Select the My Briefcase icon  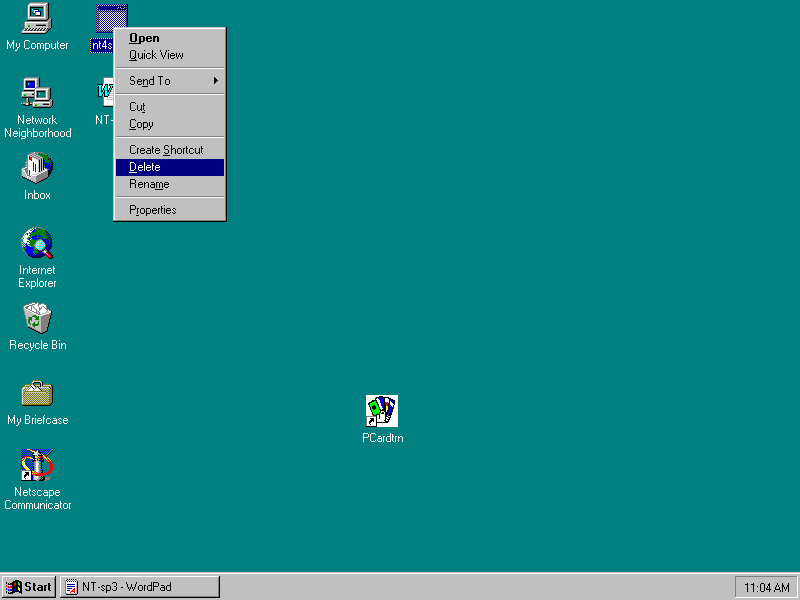[x=37, y=394]
